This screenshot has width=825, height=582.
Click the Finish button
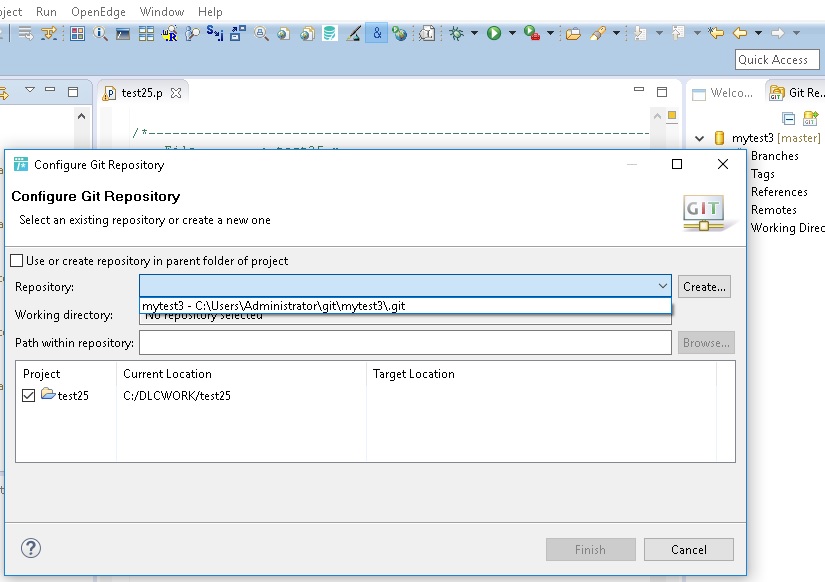(x=590, y=549)
